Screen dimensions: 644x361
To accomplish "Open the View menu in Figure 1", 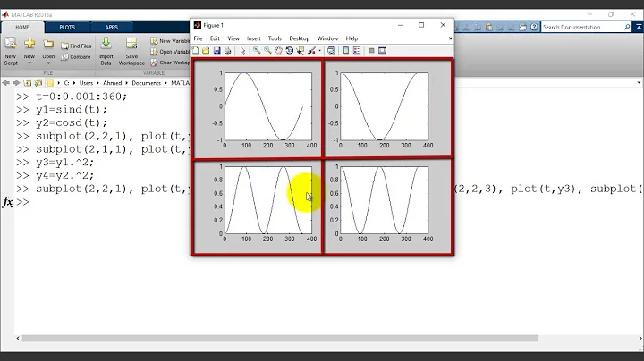I will coord(233,38).
